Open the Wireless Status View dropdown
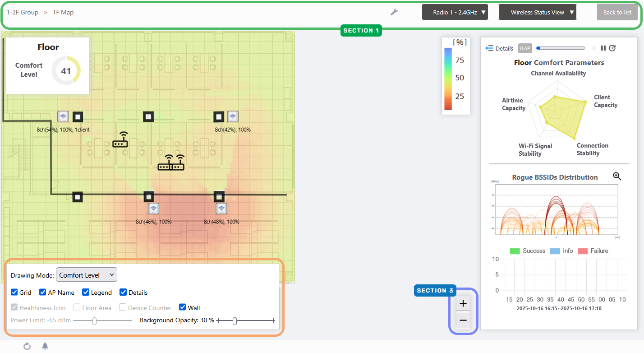The image size is (644, 353). (x=537, y=12)
